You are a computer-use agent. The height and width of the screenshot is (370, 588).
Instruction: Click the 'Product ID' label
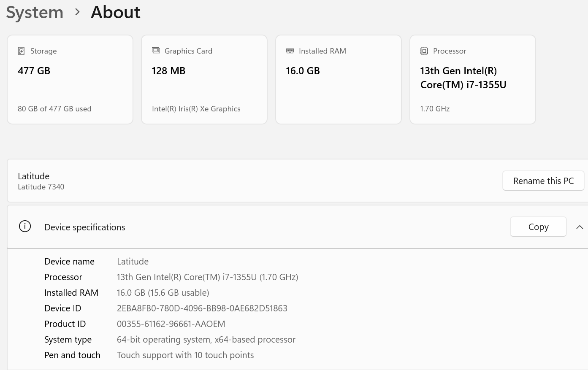click(65, 324)
